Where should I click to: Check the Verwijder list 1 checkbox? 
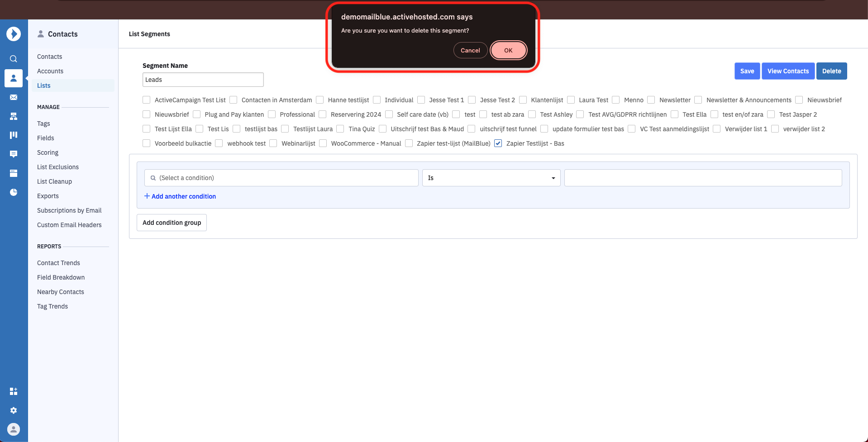pyautogui.click(x=716, y=129)
